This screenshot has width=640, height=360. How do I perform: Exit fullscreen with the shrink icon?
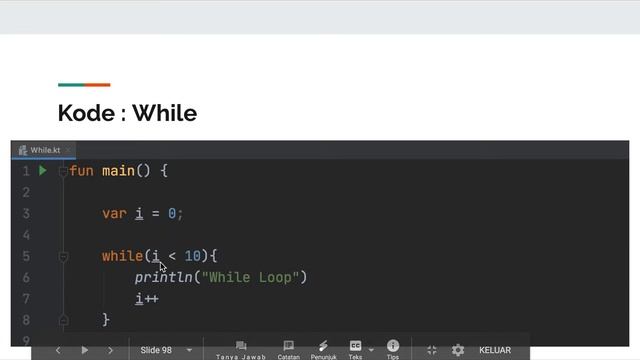point(432,350)
